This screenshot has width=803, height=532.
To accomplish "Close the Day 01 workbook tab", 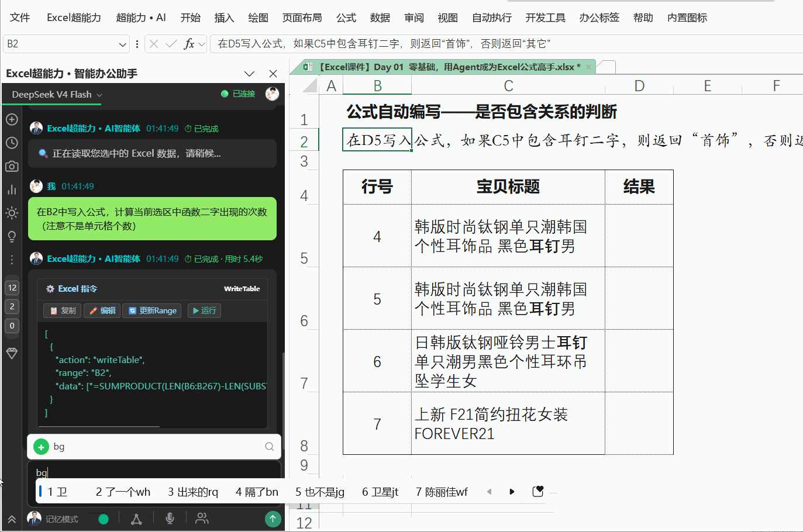I will click(589, 67).
